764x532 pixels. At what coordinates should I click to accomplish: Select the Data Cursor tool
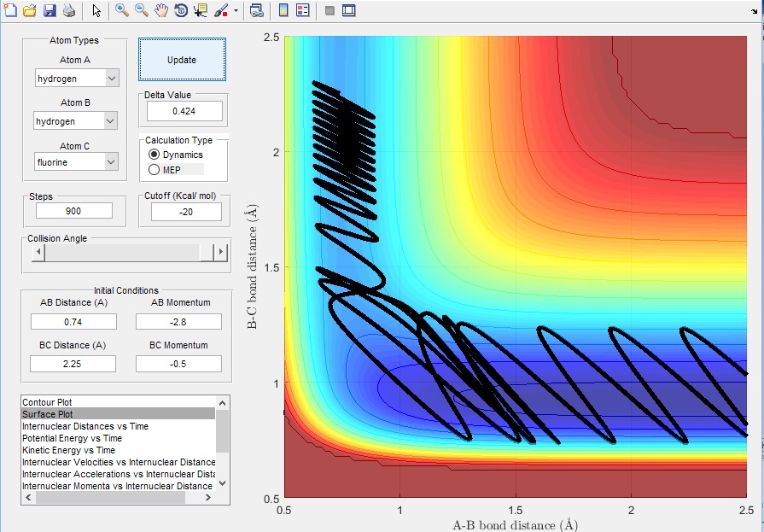coord(201,10)
